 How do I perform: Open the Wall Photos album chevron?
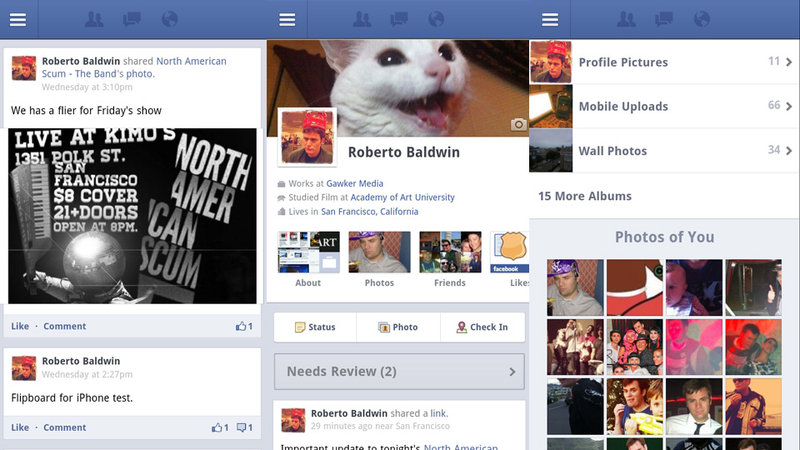pyautogui.click(x=789, y=151)
